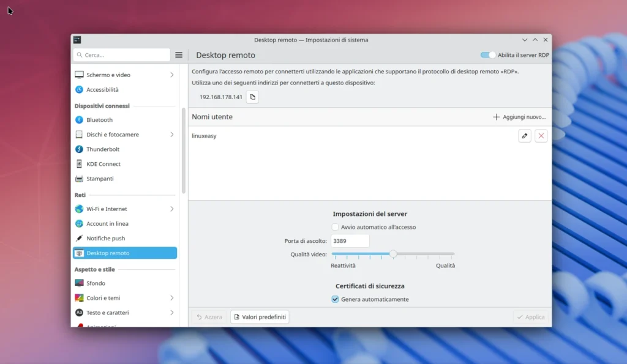The image size is (627, 364).
Task: Edit the linuxeasy user with pencil icon
Action: click(525, 136)
